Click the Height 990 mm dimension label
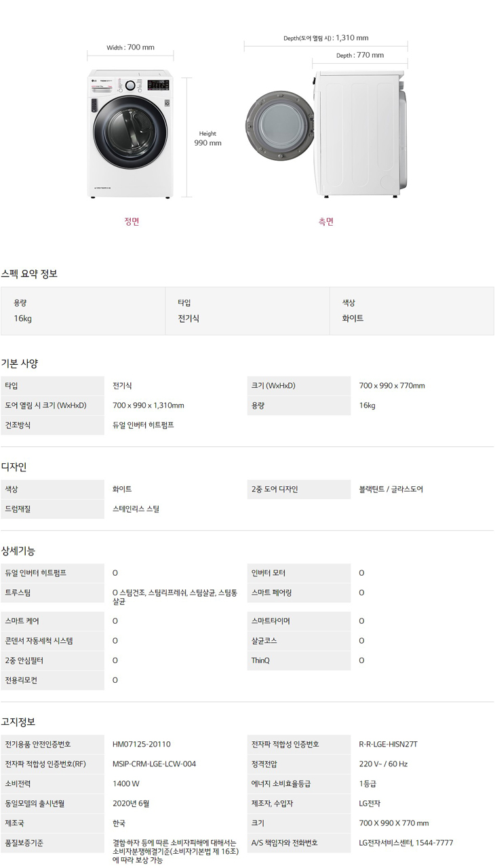495x868 pixels. click(207, 138)
